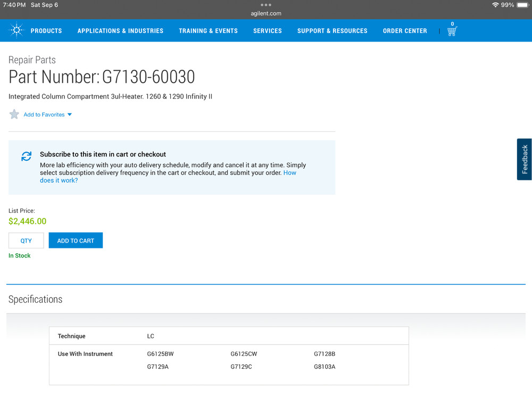Select instrument G7129A in table

tap(158, 367)
